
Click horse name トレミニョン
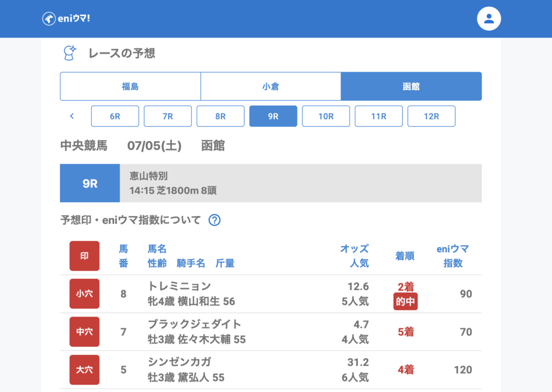coord(179,286)
